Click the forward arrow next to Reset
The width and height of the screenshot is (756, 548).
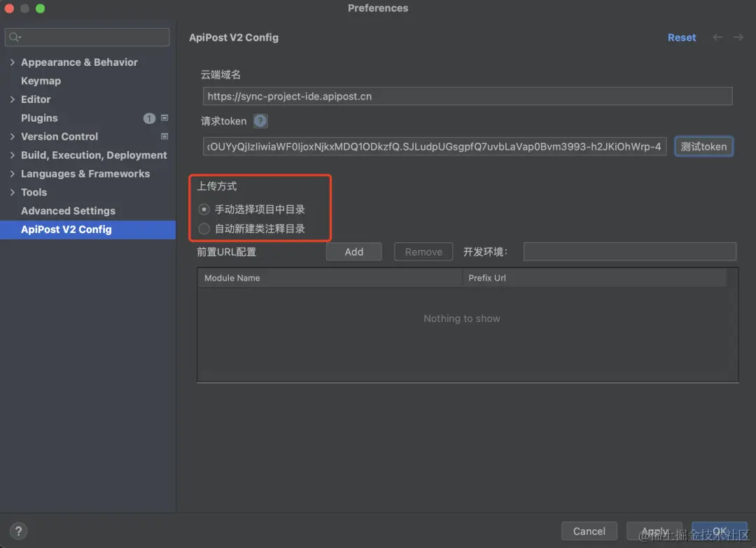[738, 37]
